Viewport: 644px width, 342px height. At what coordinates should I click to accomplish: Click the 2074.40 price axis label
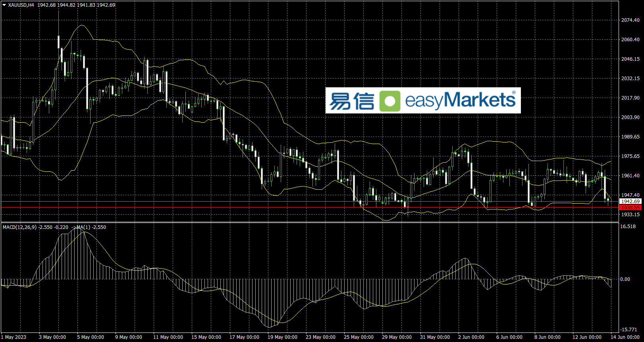(631, 20)
